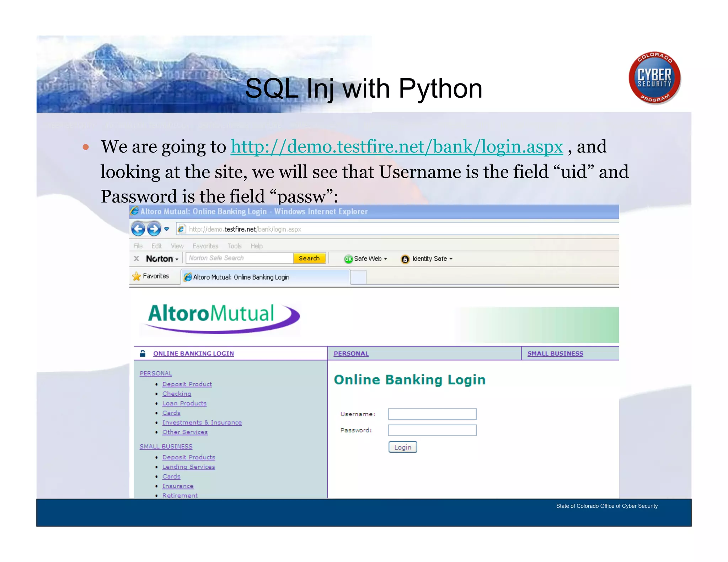Click the SQL Inj with Python title
The width and height of the screenshot is (728, 562).
364,88
